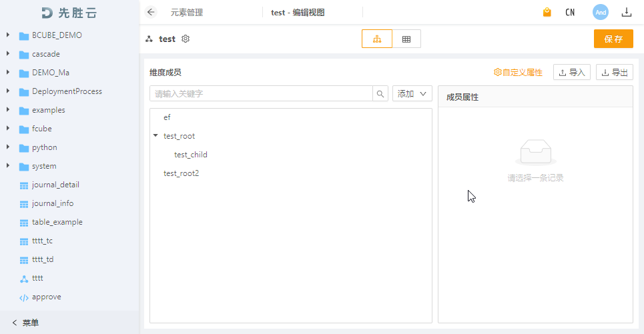Expand the BCUBE_DEMO folder
This screenshot has height=334, width=644.
pos(8,35)
